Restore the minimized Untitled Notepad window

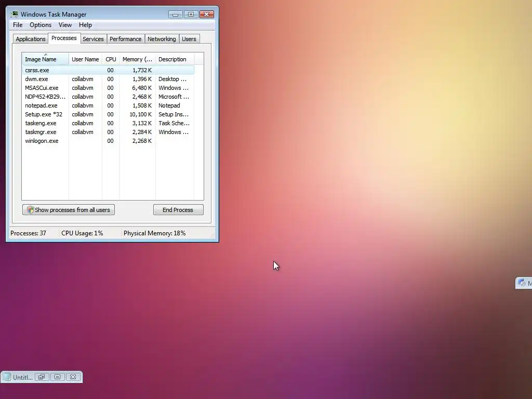coord(42,377)
